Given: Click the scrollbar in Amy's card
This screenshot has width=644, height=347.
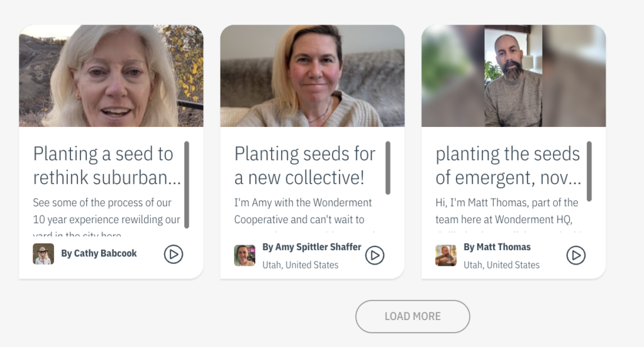Looking at the screenshot, I should tap(388, 168).
